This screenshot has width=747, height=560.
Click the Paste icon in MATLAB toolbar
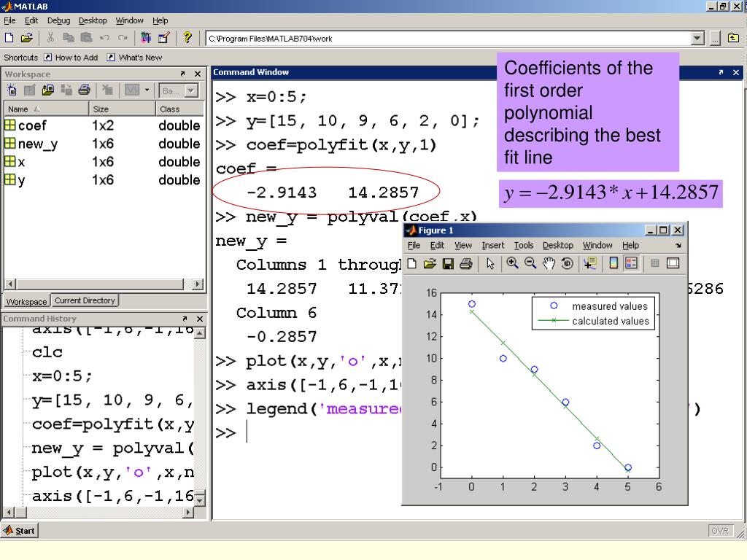tap(86, 38)
